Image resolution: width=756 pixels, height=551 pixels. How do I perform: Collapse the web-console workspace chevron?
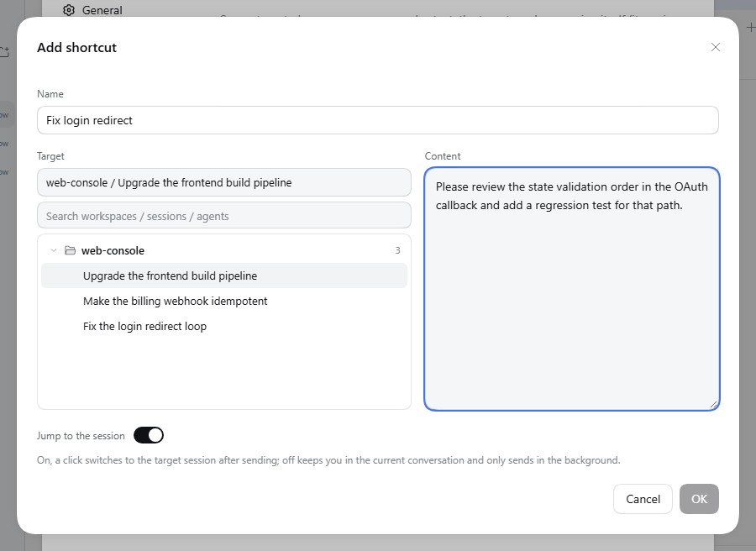(x=54, y=250)
